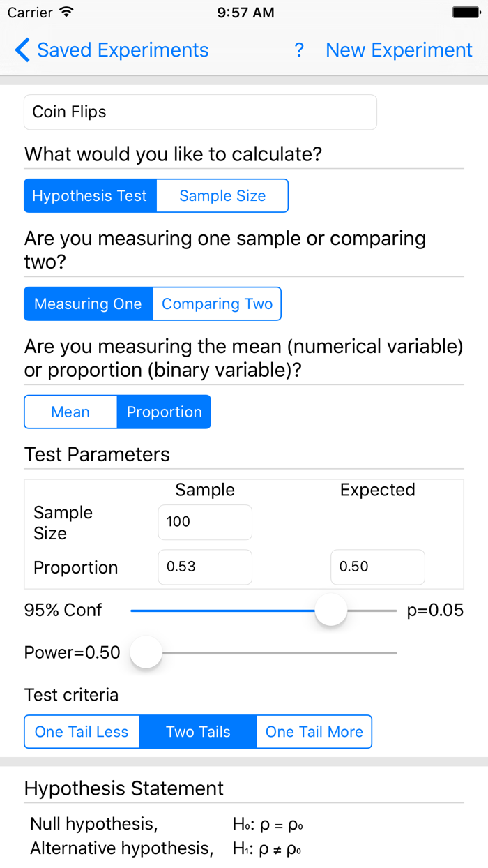Click the Sample Size field showing 100
This screenshot has height=868, width=488.
[204, 522]
